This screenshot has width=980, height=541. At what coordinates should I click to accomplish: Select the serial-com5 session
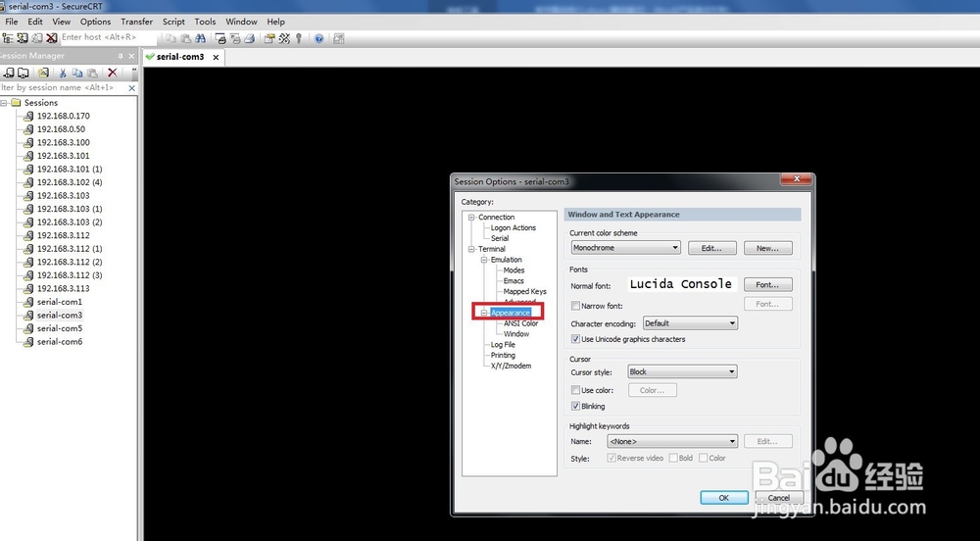[60, 328]
